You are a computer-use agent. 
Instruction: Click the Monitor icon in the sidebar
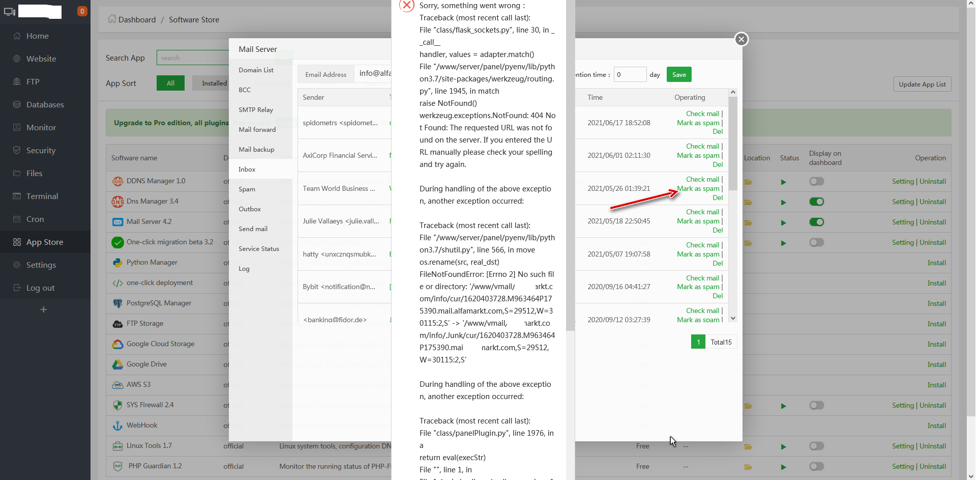(17, 128)
